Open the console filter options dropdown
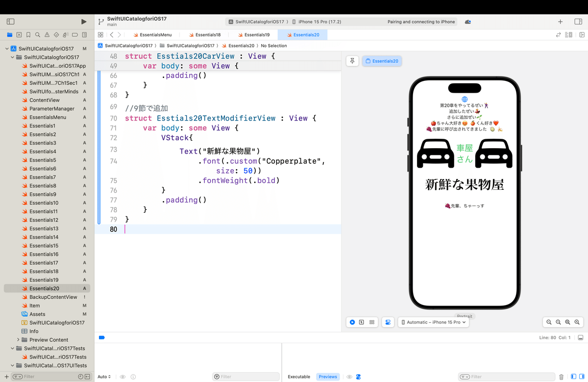Screen dimensions: 588x382 click(464, 377)
